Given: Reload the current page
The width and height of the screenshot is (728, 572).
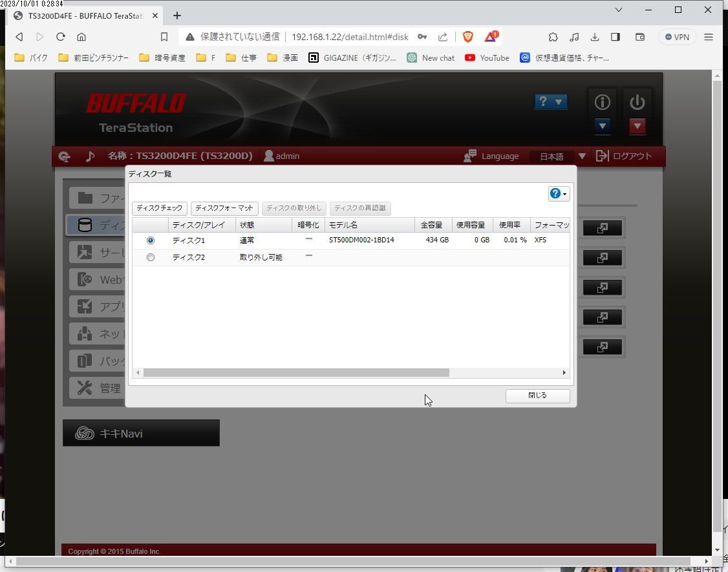Looking at the screenshot, I should point(60,37).
